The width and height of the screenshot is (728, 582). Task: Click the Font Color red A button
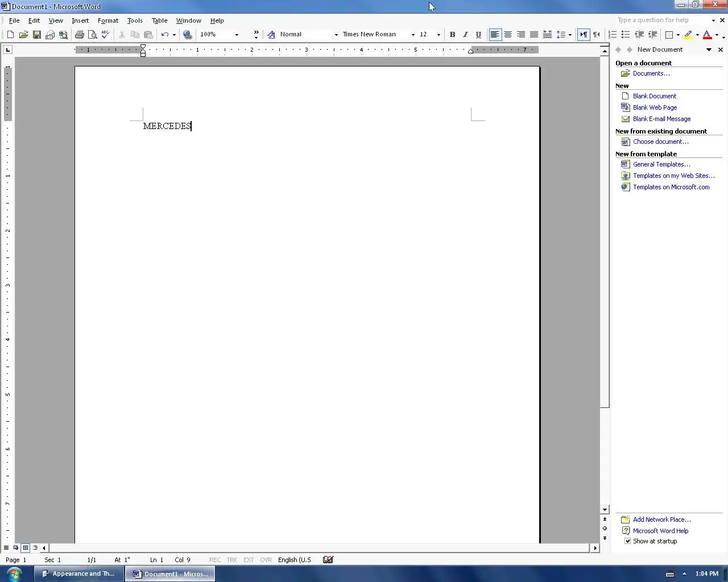tap(707, 35)
